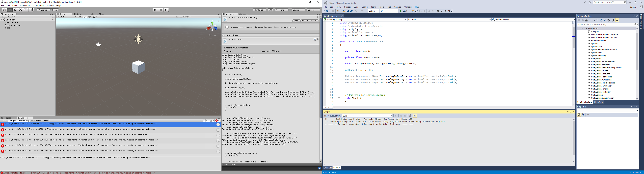Screen dimensions: 644x174
Task: Click Save in Visual Studio toolbar
Action: point(348,11)
